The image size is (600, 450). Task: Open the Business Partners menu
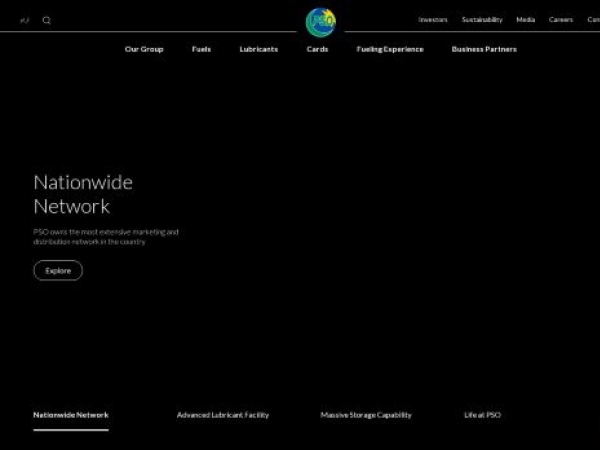point(484,49)
